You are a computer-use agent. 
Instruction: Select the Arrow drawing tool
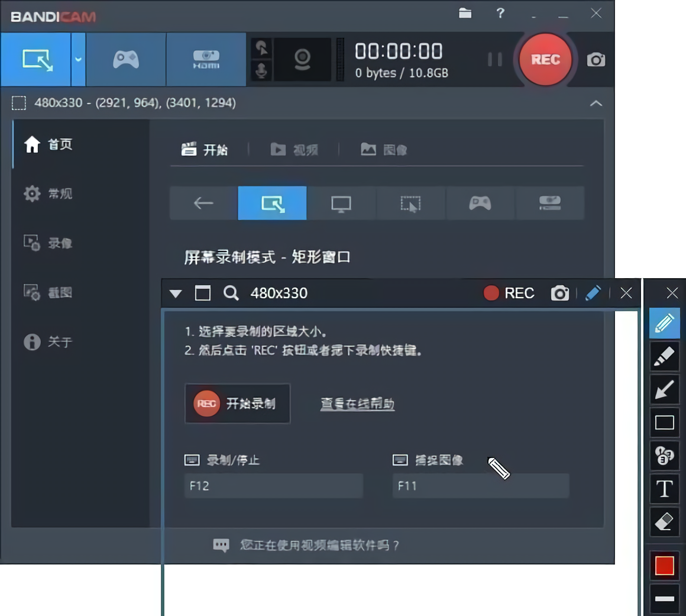point(664,389)
